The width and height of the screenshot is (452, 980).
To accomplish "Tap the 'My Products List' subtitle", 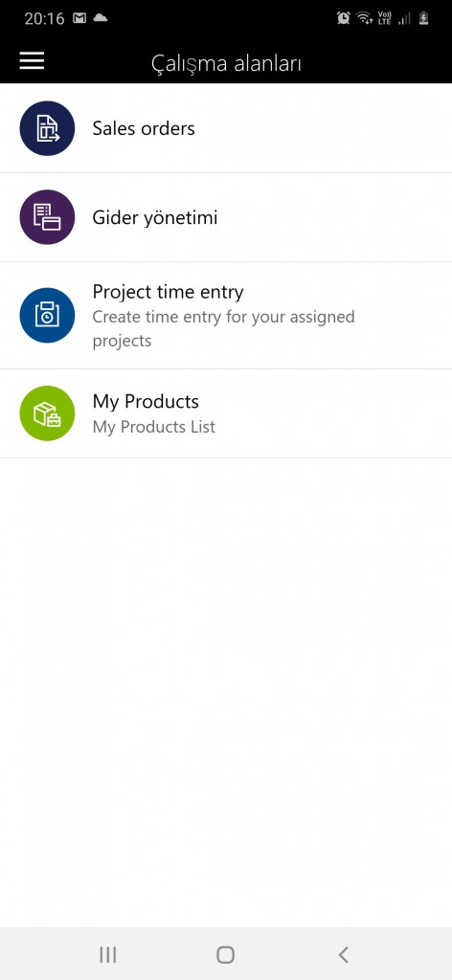I will (x=154, y=427).
